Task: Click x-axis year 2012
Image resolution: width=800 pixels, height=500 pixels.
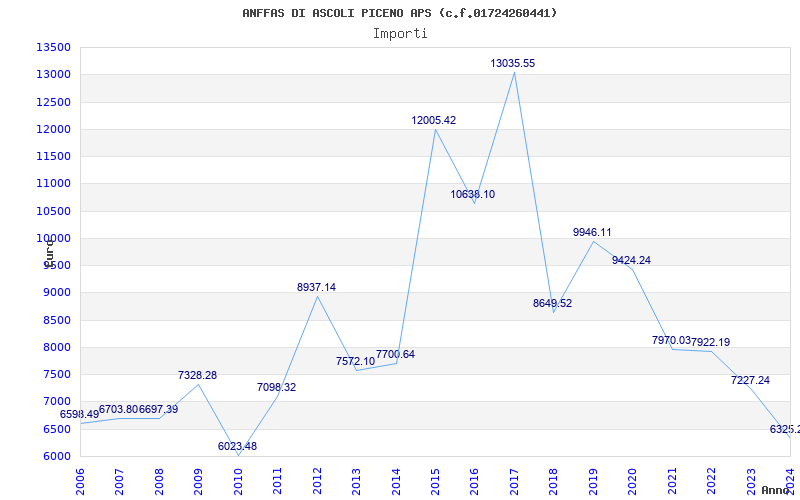Action: (x=317, y=482)
